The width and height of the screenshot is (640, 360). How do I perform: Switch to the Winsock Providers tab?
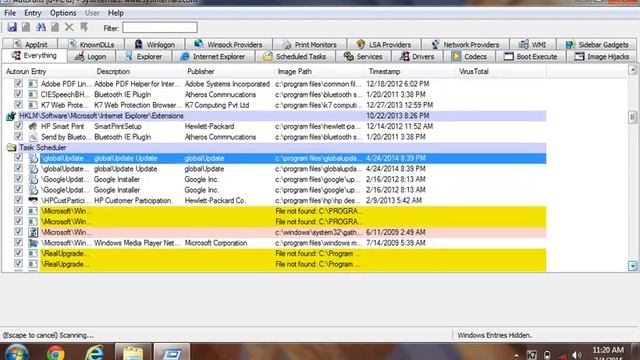coord(229,44)
